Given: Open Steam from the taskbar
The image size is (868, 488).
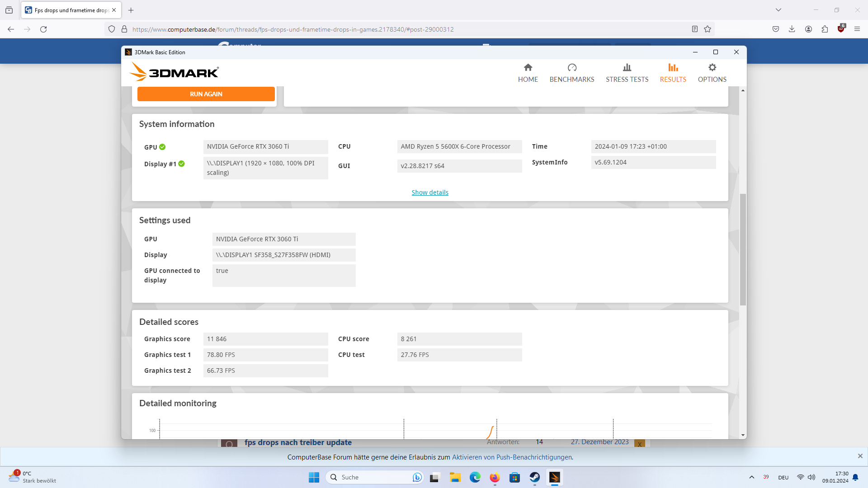Looking at the screenshot, I should pyautogui.click(x=534, y=477).
